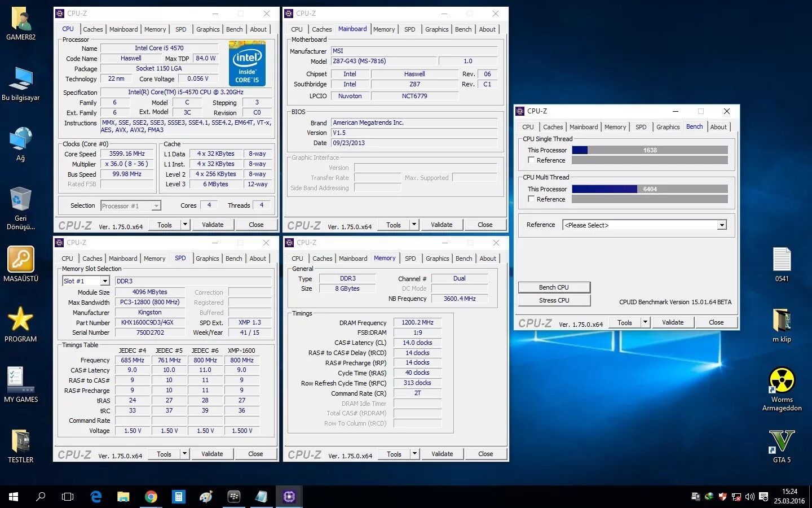Click taskbar clock showing 15:24
The image size is (812, 508).
(789, 497)
